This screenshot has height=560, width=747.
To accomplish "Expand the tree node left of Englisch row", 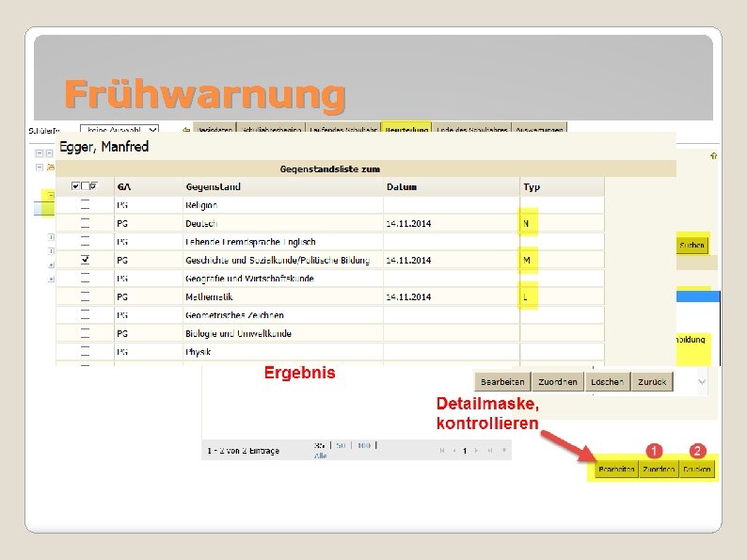I will point(51,237).
